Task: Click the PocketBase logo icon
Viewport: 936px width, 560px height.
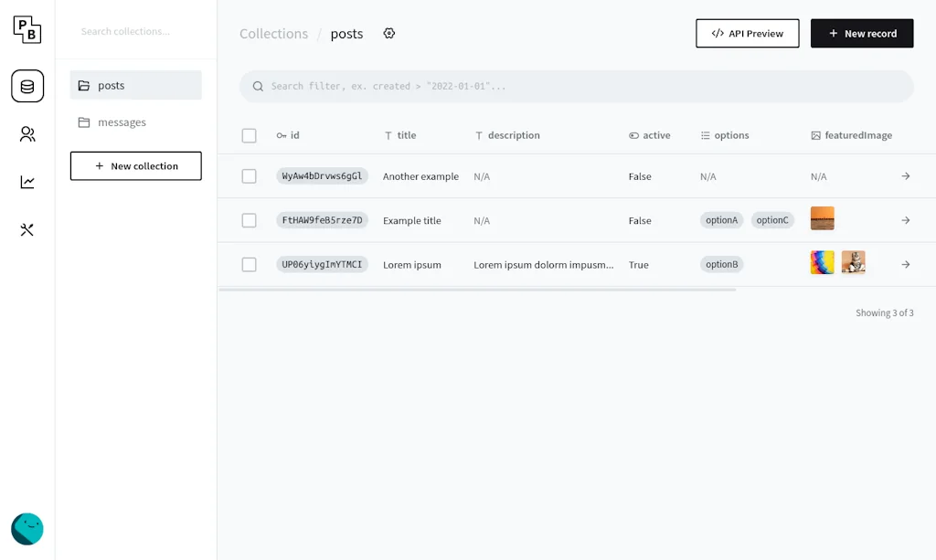Action: tap(27, 30)
